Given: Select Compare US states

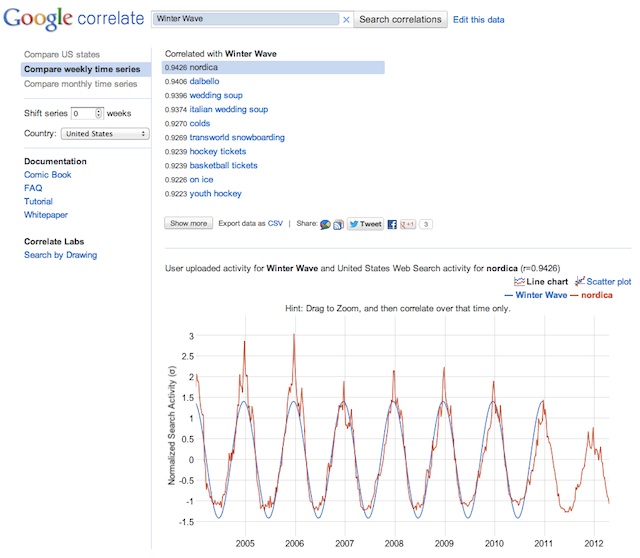Looking at the screenshot, I should click(x=62, y=54).
